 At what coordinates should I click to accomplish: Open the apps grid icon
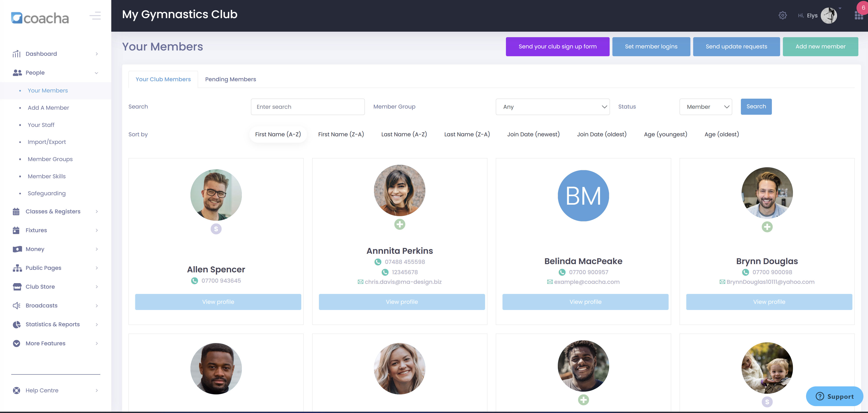(859, 16)
